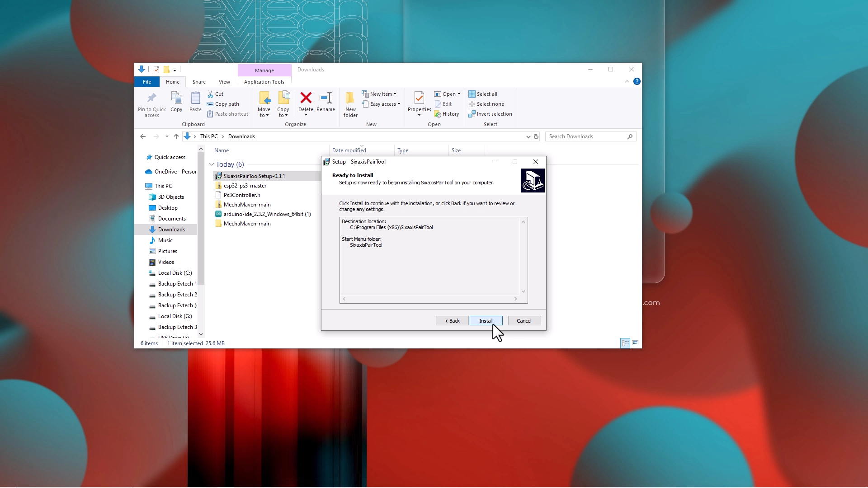Switch to Large icons view in status bar
Viewport: 868px width, 488px height.
click(635, 343)
